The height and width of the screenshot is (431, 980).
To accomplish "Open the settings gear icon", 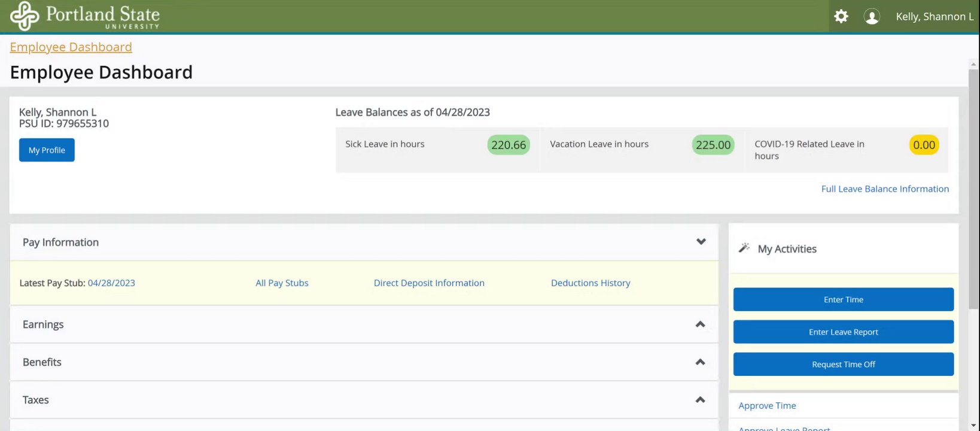I will (841, 16).
